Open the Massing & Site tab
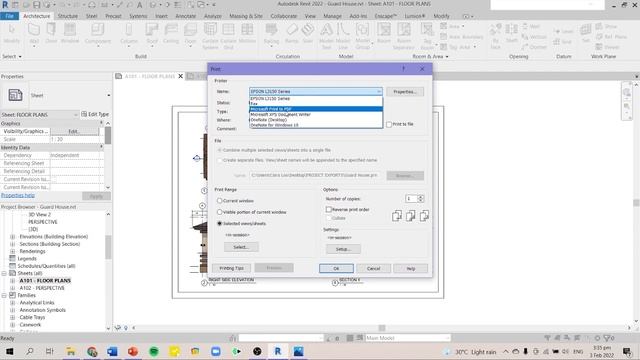Screen dimensions: 640x360 [x=246, y=16]
